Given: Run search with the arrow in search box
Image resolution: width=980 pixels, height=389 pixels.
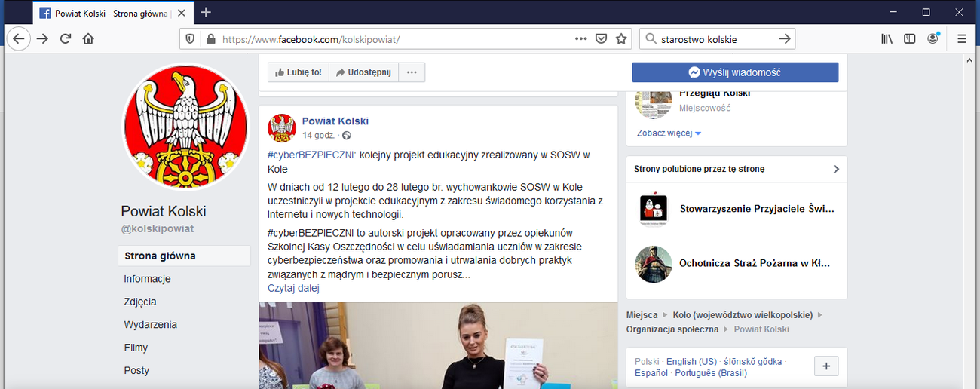Looking at the screenshot, I should (x=784, y=38).
